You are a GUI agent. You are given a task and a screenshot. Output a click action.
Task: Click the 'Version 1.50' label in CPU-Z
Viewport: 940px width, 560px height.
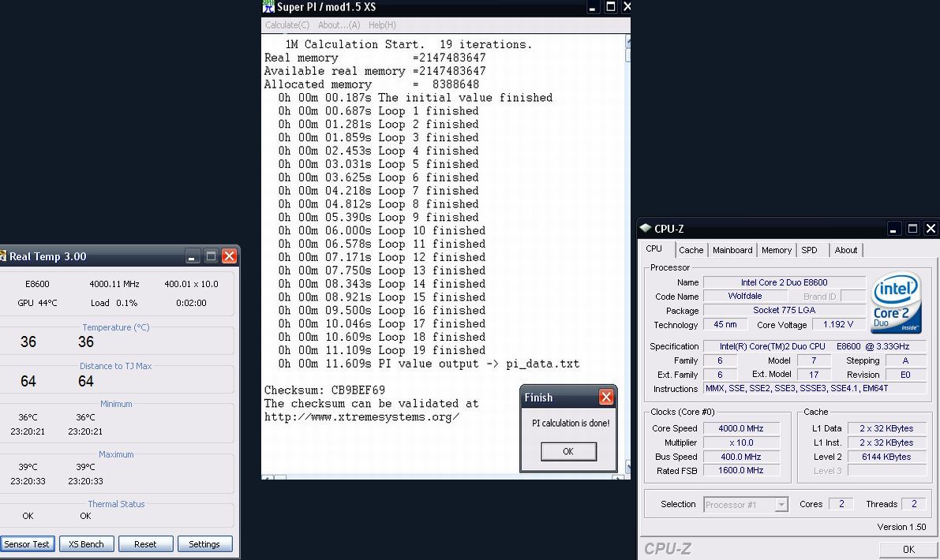(x=901, y=526)
